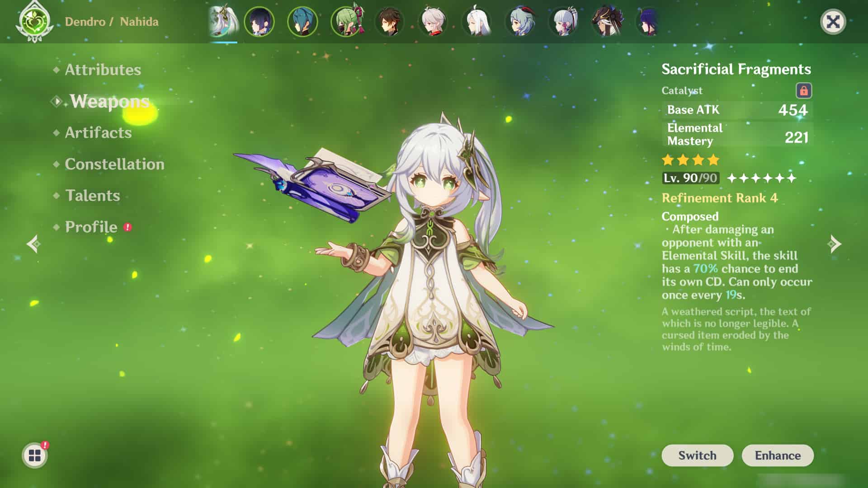Click the Switch weapon button

tap(697, 455)
